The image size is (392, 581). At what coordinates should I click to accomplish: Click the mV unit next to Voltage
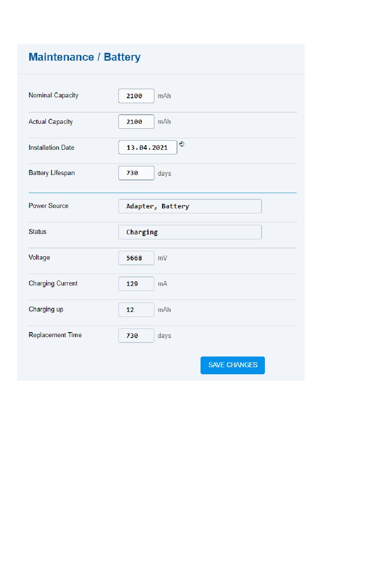[163, 258]
